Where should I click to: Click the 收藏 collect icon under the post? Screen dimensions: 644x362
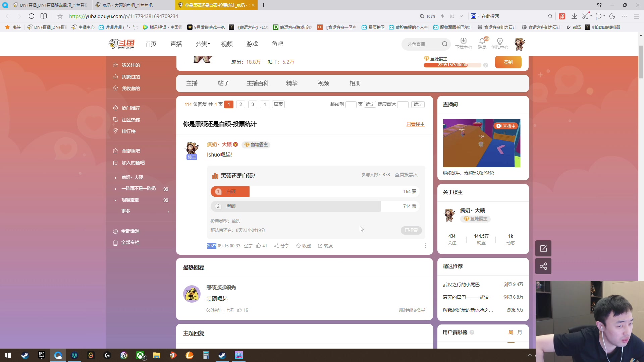(x=303, y=246)
